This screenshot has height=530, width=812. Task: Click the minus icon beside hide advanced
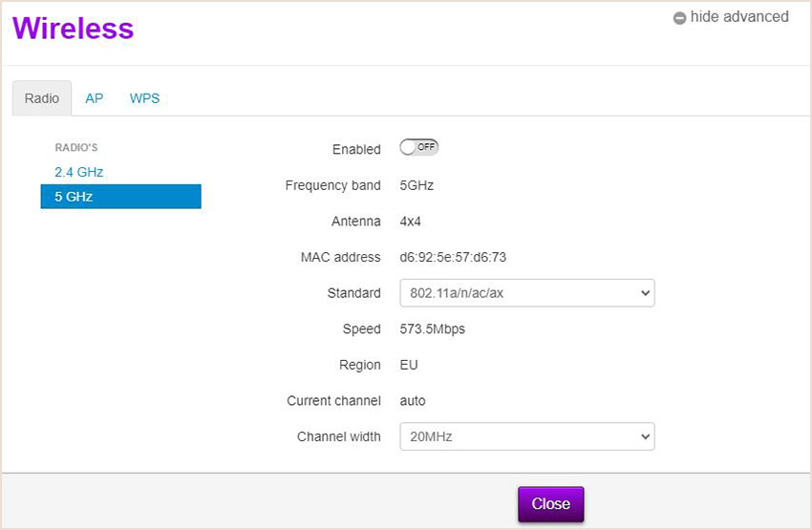pyautogui.click(x=679, y=18)
